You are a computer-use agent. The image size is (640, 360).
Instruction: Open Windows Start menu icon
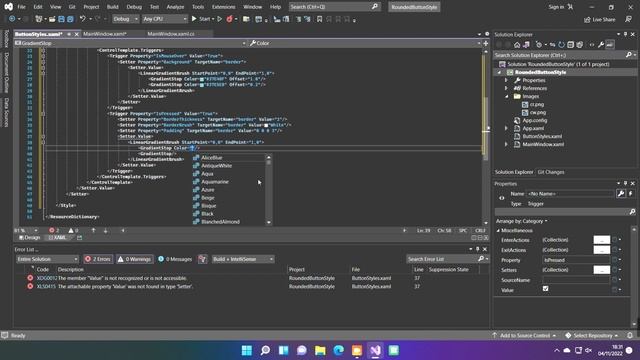[x=247, y=350]
